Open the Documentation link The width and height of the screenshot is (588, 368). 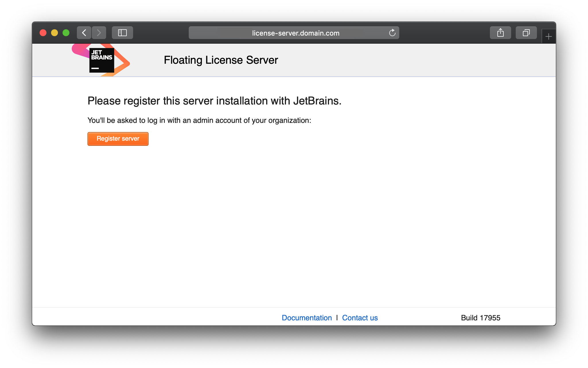[306, 317]
